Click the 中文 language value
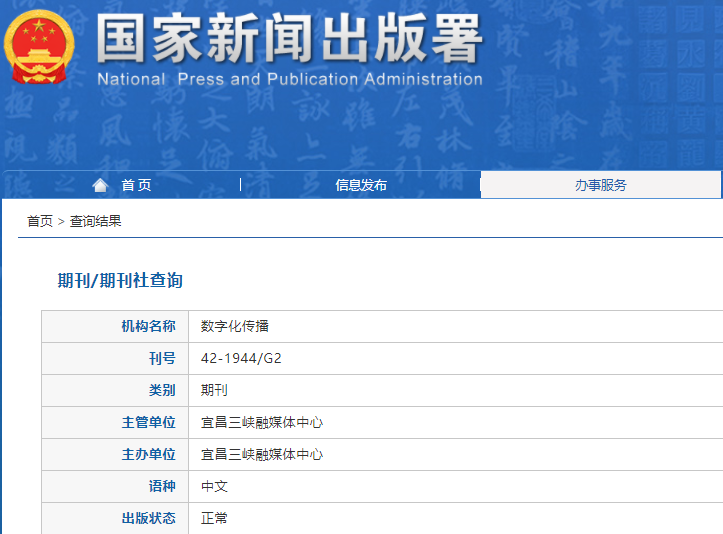 (214, 486)
